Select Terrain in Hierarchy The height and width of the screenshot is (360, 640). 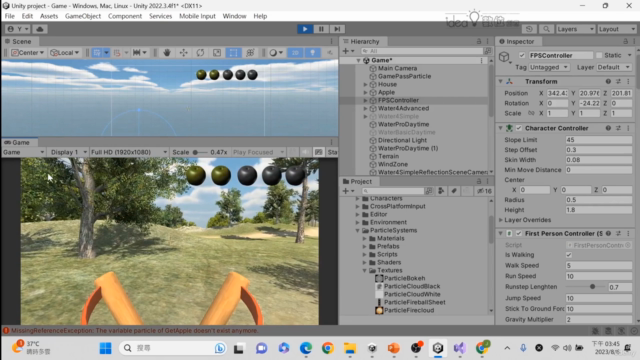click(388, 156)
